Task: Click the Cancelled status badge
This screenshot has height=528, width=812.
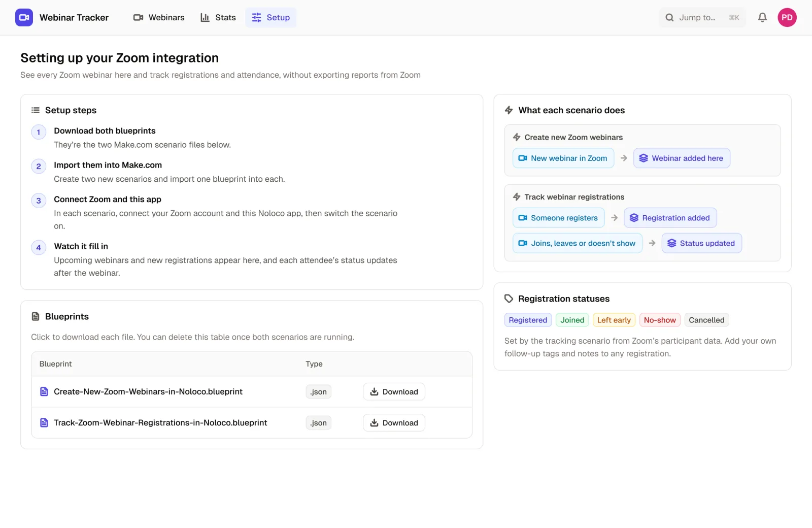Action: tap(706, 320)
